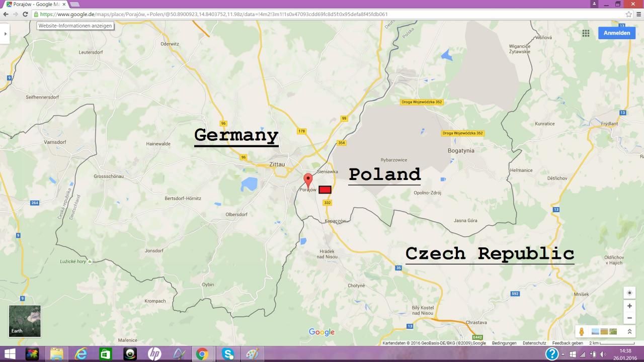Click the my-location compass icon
Viewport: 644px width, 362px height.
click(629, 293)
